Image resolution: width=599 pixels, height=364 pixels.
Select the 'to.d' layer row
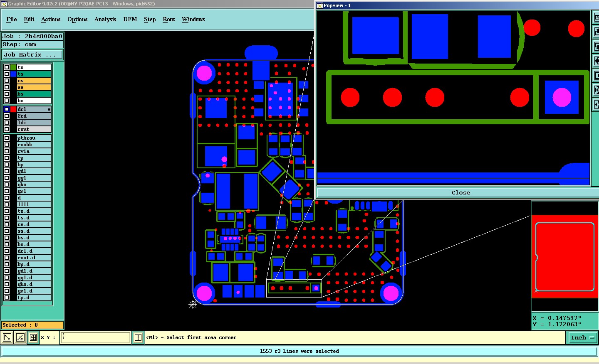click(34, 211)
